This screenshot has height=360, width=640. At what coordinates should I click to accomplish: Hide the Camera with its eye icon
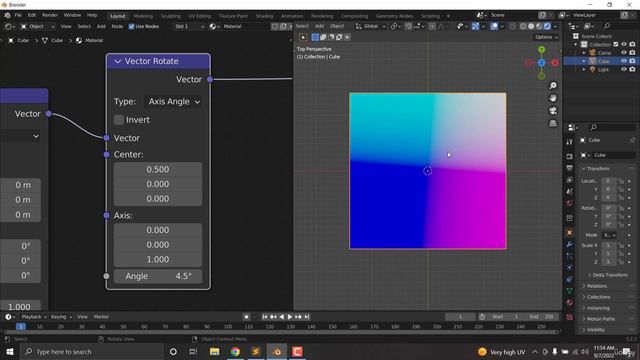pos(624,53)
